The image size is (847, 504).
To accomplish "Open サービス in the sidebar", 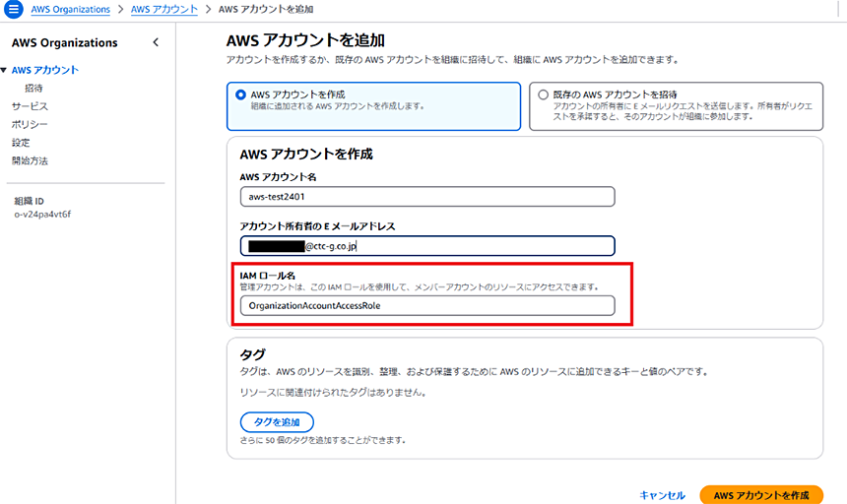I will click(x=30, y=106).
